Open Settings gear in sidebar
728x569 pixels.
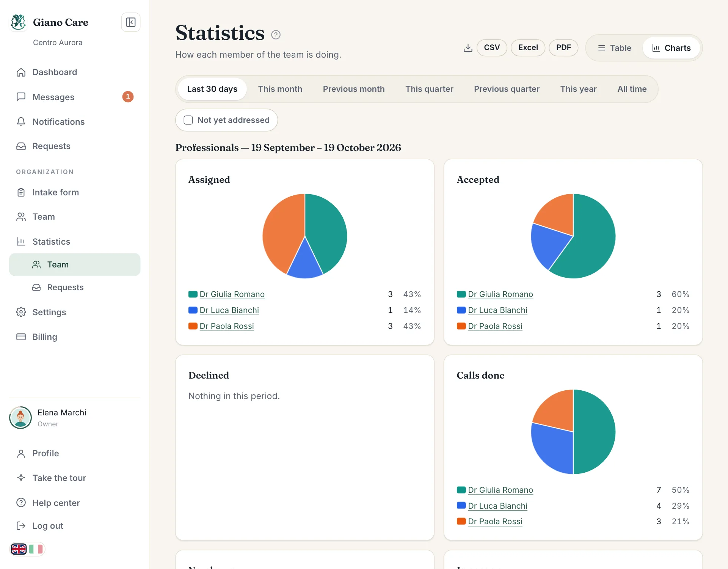point(21,312)
